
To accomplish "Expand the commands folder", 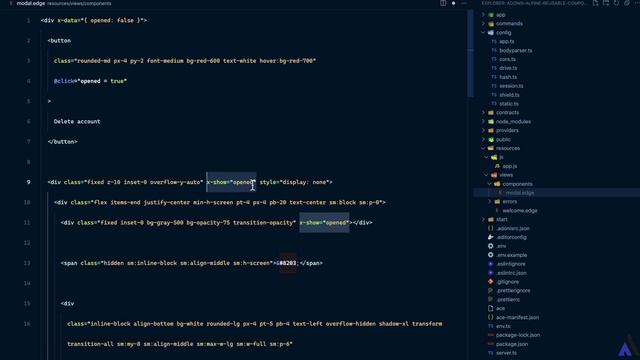I will coord(509,24).
